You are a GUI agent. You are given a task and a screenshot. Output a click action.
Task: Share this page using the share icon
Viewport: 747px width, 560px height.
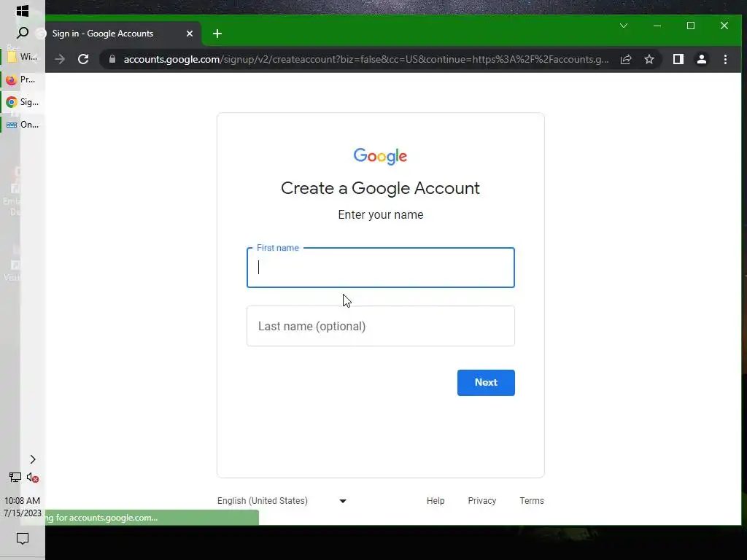pyautogui.click(x=625, y=59)
